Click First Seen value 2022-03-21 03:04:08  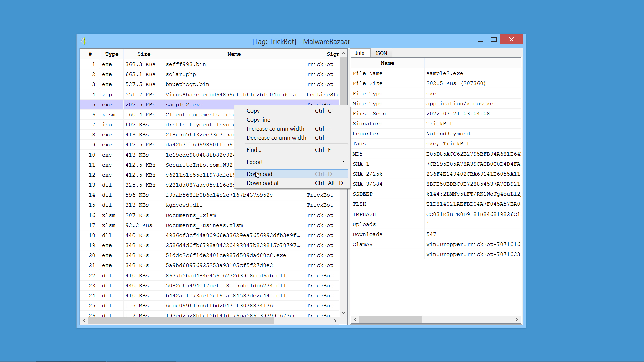458,114
